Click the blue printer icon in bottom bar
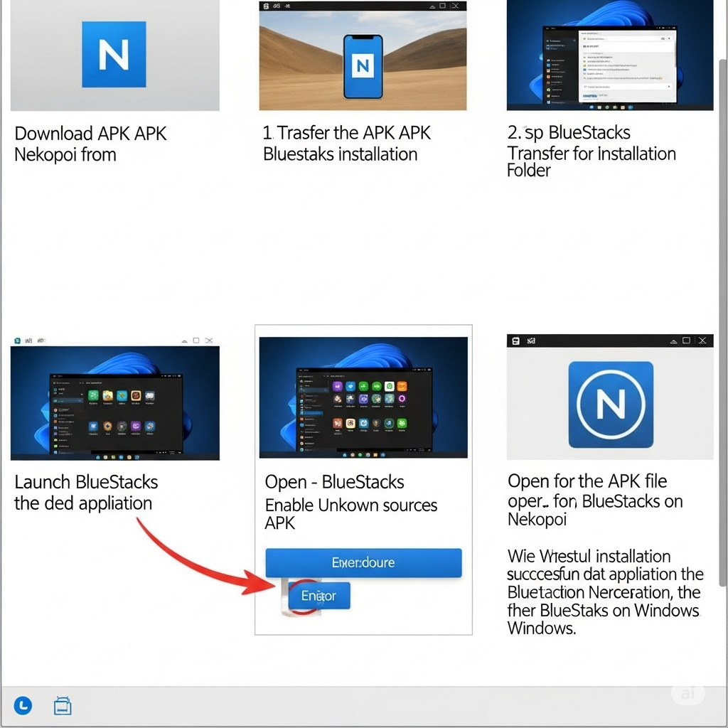 click(63, 706)
